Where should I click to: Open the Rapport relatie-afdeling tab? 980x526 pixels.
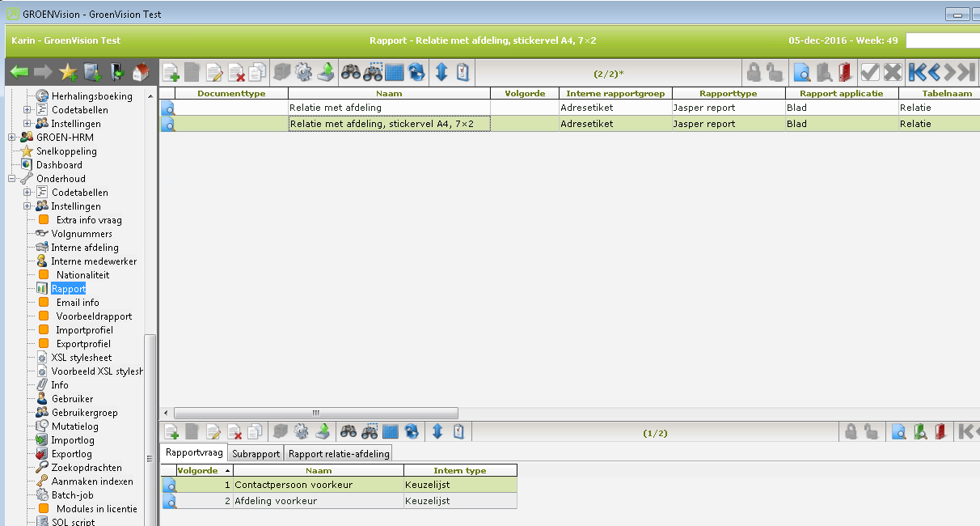coord(339,454)
